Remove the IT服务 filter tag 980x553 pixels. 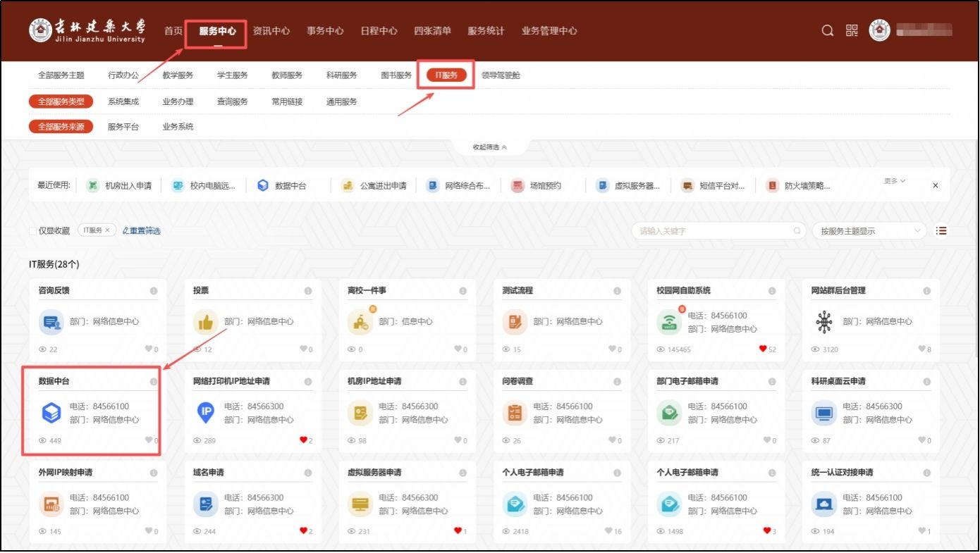click(x=107, y=230)
